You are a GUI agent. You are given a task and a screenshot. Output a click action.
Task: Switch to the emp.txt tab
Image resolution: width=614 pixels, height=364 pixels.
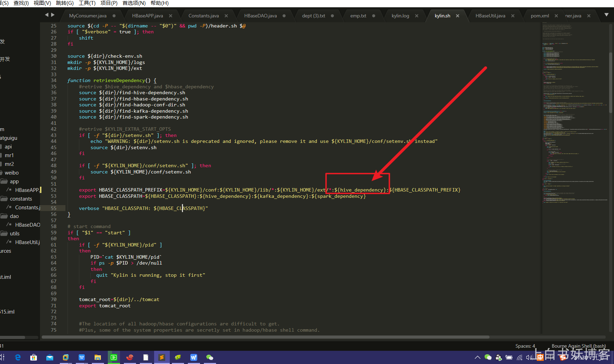pyautogui.click(x=358, y=16)
